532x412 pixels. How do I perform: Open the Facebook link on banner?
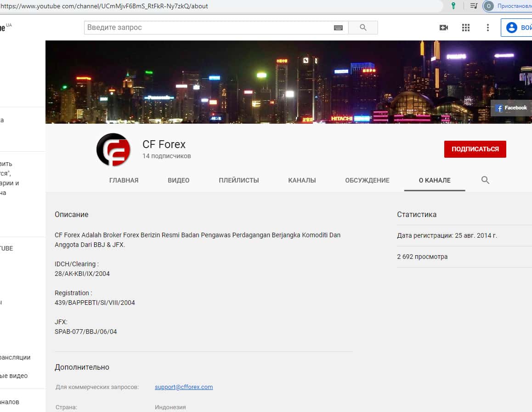point(511,108)
